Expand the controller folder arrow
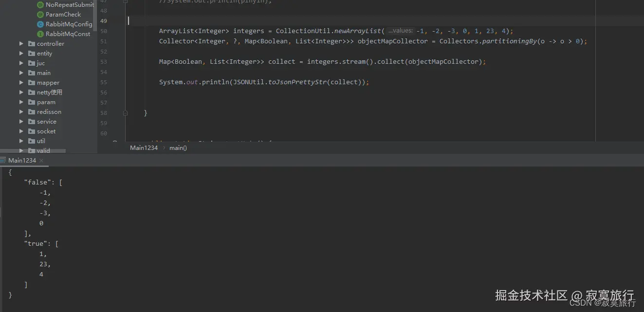 pos(21,44)
